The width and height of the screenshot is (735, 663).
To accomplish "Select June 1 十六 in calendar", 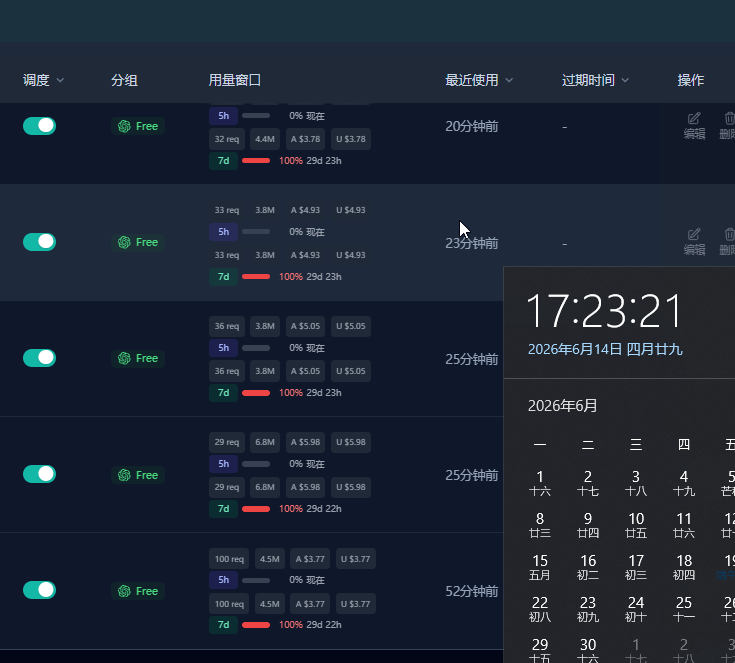I will (540, 483).
